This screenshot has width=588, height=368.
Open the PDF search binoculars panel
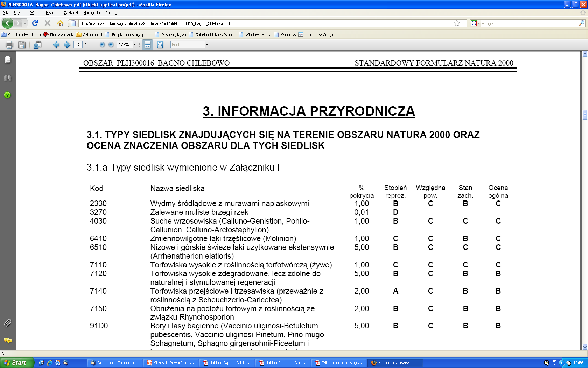click(x=8, y=77)
